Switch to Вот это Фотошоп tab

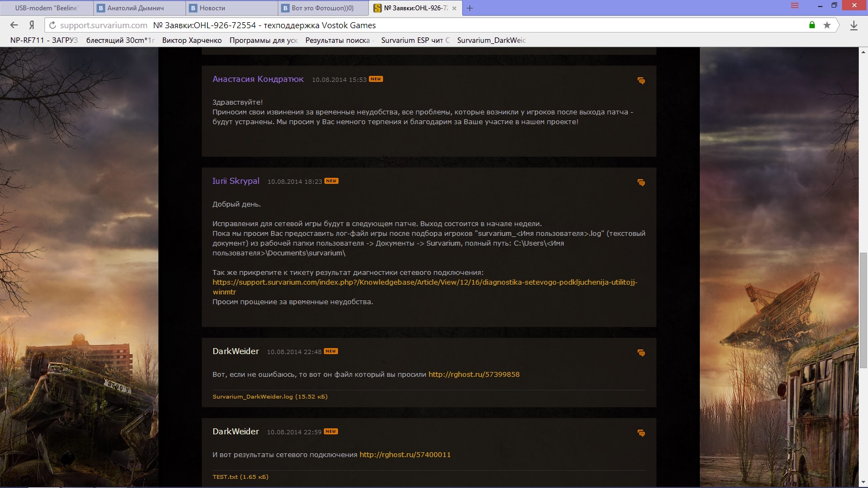tap(322, 8)
